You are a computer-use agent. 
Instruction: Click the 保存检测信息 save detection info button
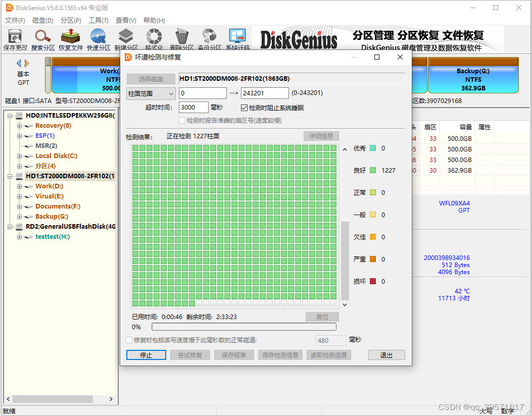(x=280, y=355)
